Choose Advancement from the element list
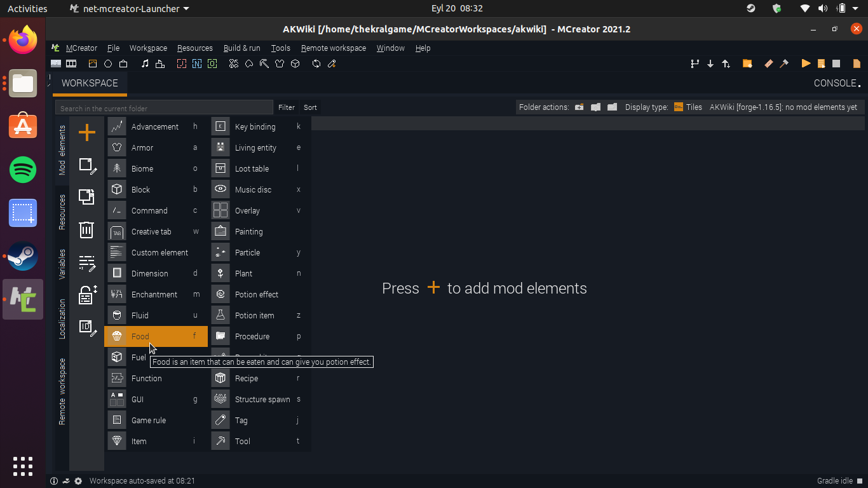This screenshot has width=868, height=488. [156, 126]
